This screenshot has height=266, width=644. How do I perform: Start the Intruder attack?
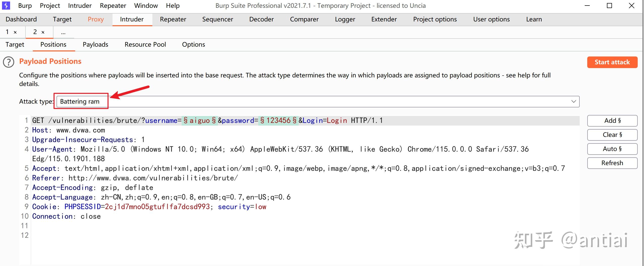[x=612, y=62]
